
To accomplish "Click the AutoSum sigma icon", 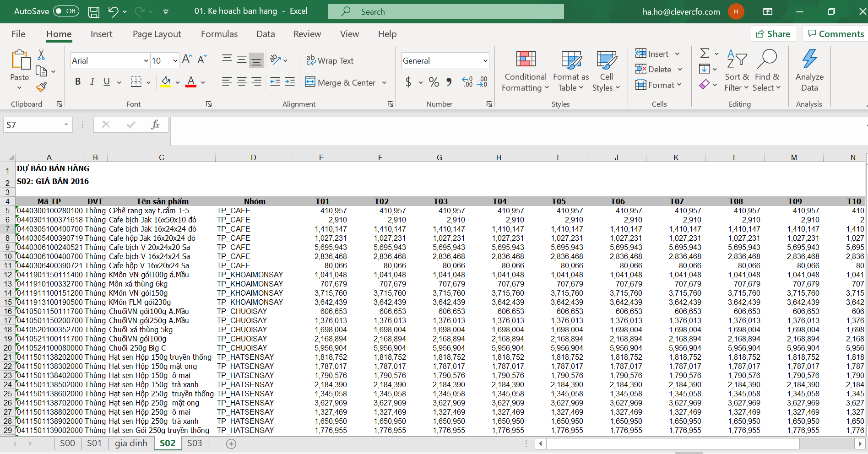I will [705, 54].
